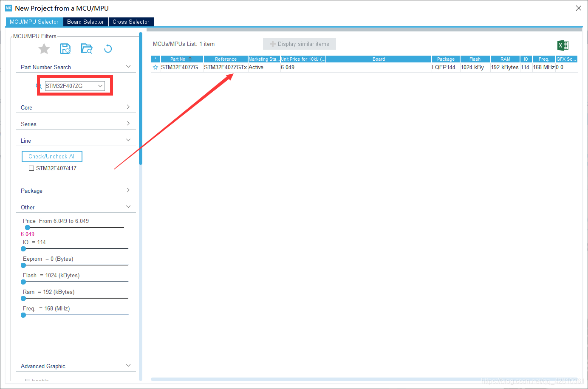Mark STM32F407ZG row as favorite
The height and width of the screenshot is (389, 588).
(x=155, y=68)
